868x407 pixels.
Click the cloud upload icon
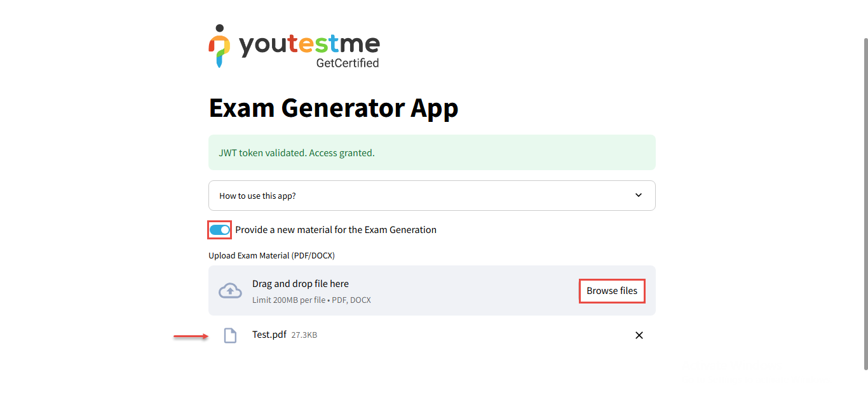230,291
